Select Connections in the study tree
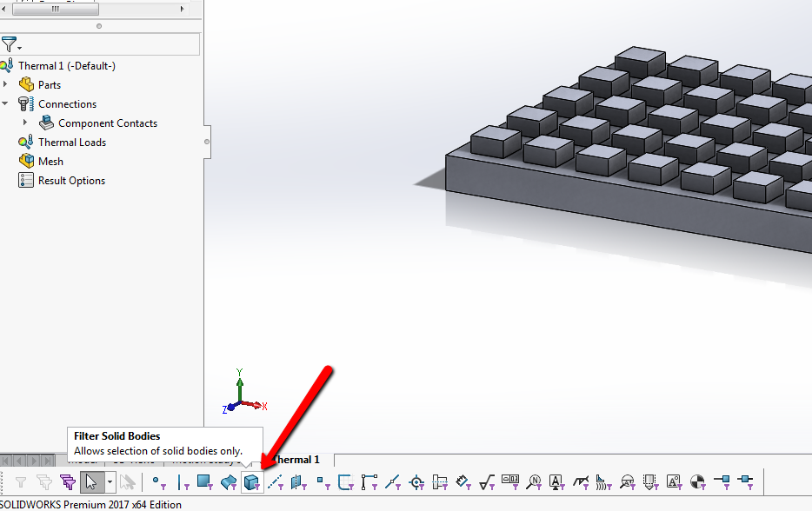The height and width of the screenshot is (511, 812). [x=67, y=104]
